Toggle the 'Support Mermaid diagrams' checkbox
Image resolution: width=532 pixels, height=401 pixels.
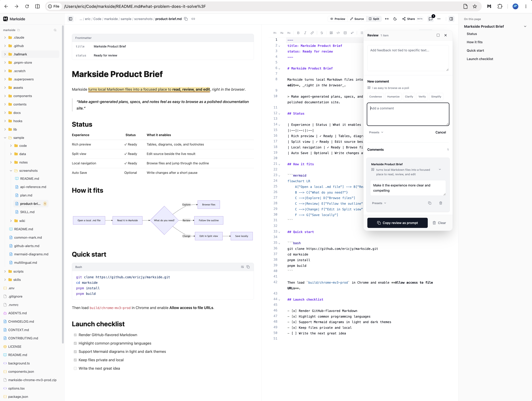click(x=75, y=352)
